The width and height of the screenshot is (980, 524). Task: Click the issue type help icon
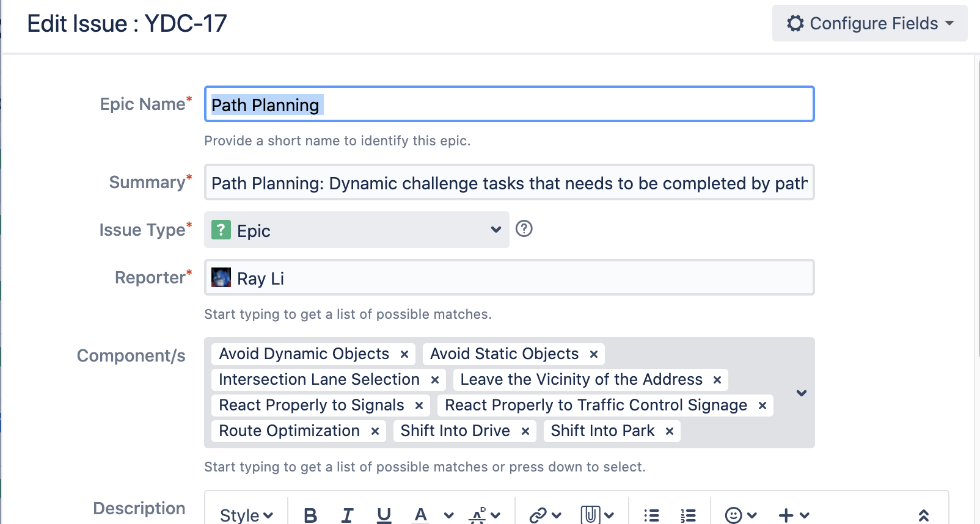(524, 229)
